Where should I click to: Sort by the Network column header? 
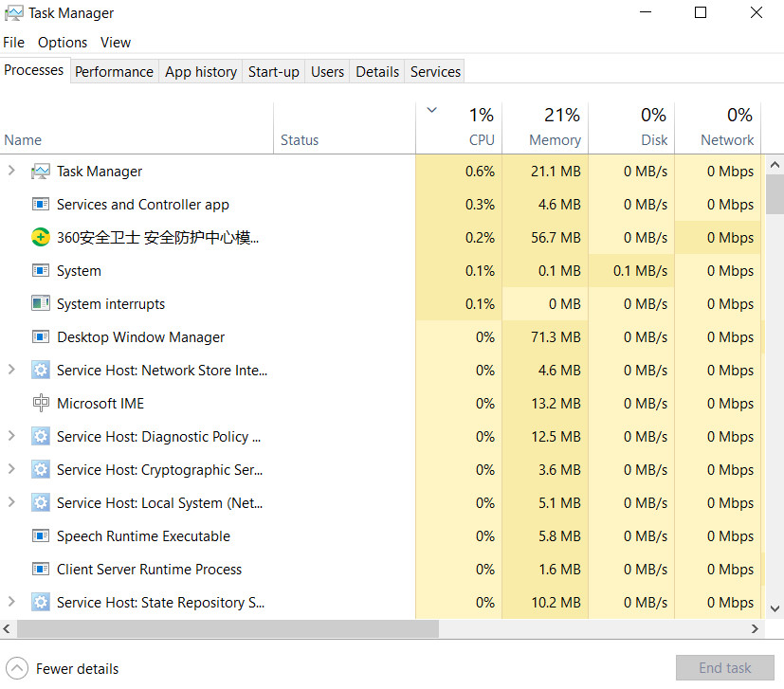718,128
